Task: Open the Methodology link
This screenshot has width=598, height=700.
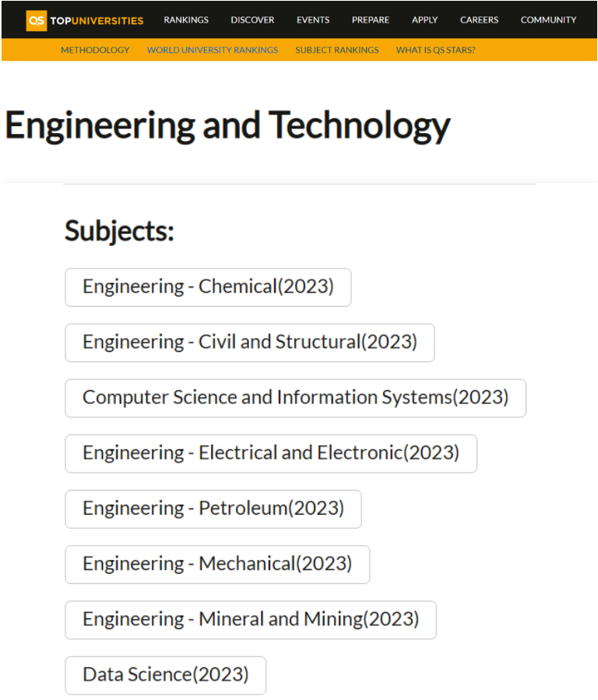Action: pyautogui.click(x=95, y=50)
